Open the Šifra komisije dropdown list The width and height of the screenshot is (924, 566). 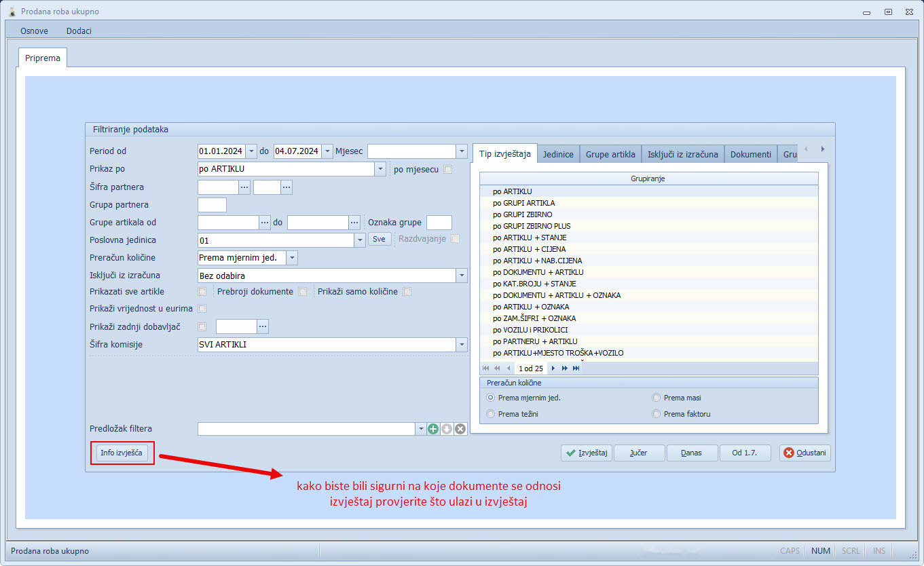tap(462, 345)
